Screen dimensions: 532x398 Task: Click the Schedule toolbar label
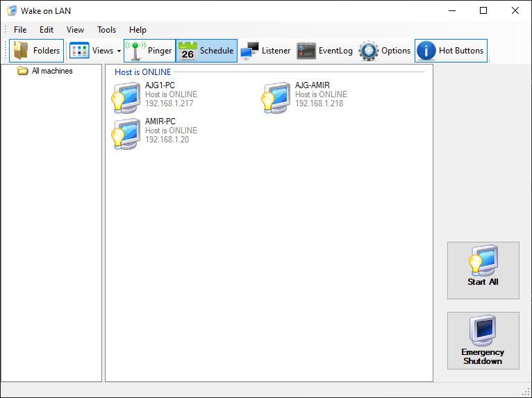(217, 51)
